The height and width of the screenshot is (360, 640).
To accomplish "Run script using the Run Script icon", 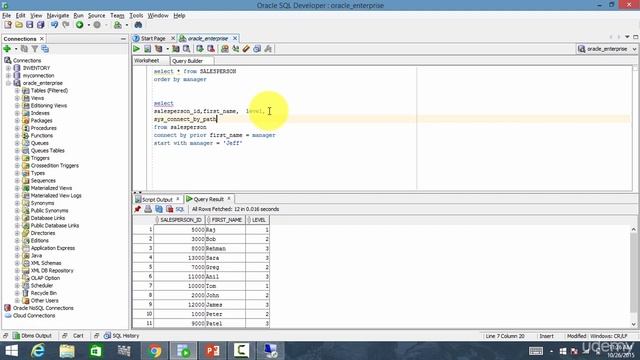I will pos(147,49).
